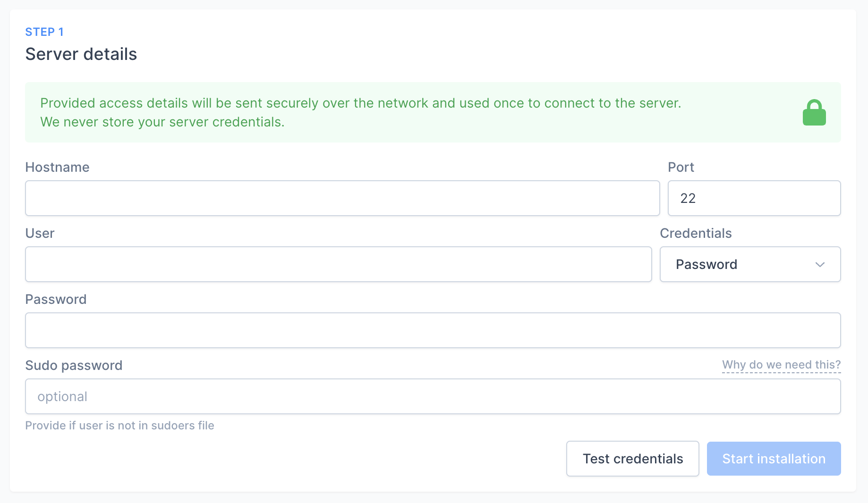
Task: Open the Credentials dropdown showing Password
Action: point(749,265)
